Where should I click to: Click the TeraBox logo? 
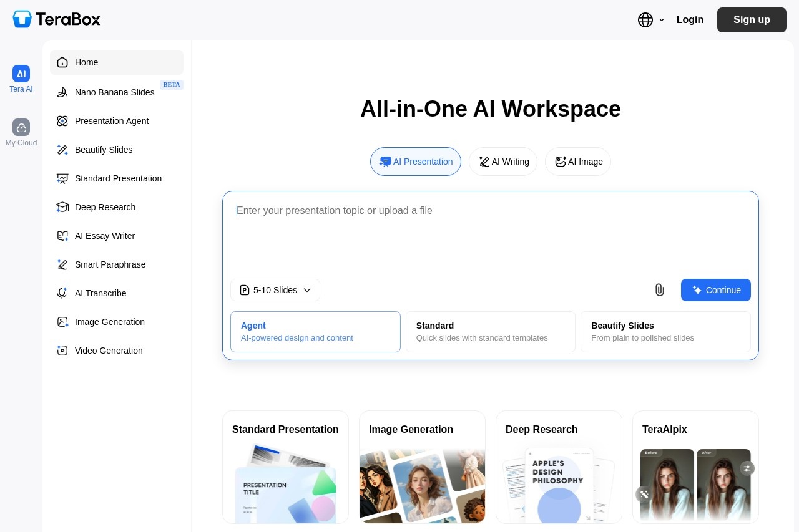tap(57, 19)
